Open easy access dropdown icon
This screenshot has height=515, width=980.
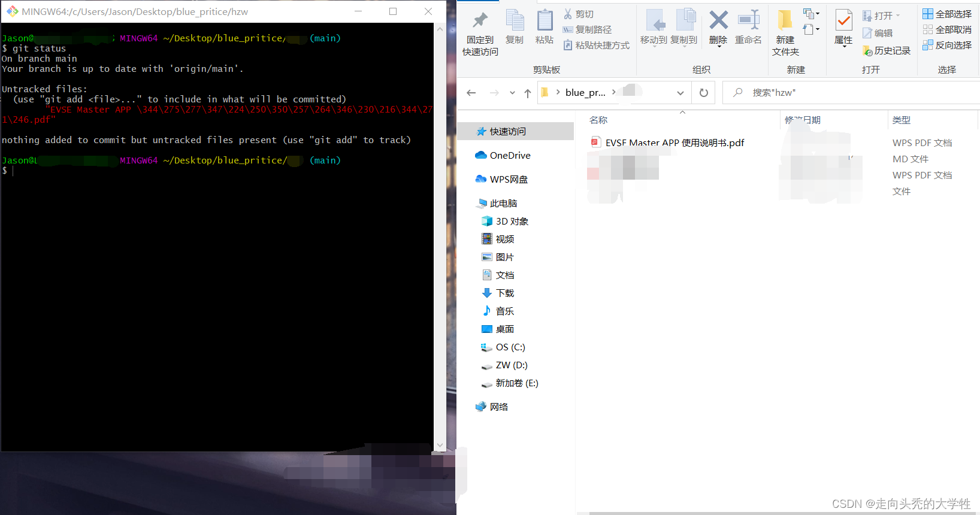pyautogui.click(x=811, y=29)
